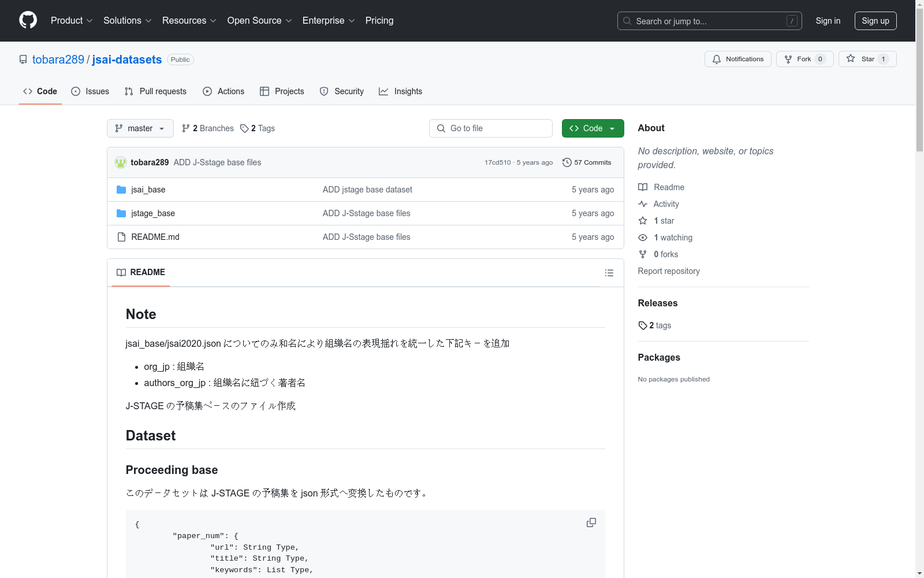924x578 pixels.
Task: Open the Insights tab
Action: click(x=401, y=91)
